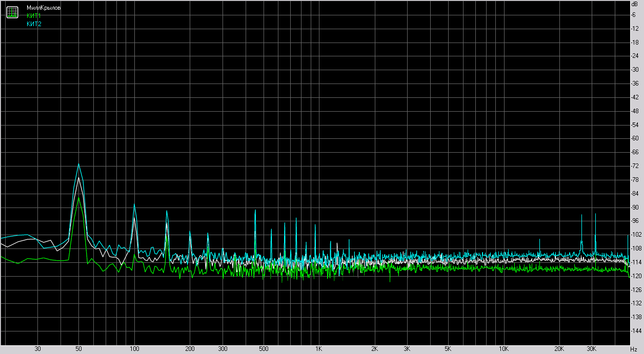Click the 20K frequency axis label

point(559,349)
